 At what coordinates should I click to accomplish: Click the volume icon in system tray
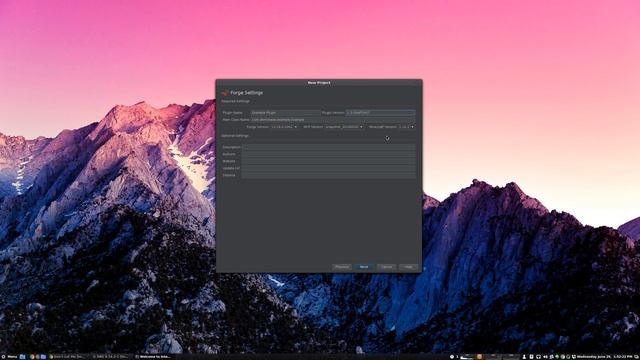click(x=546, y=357)
